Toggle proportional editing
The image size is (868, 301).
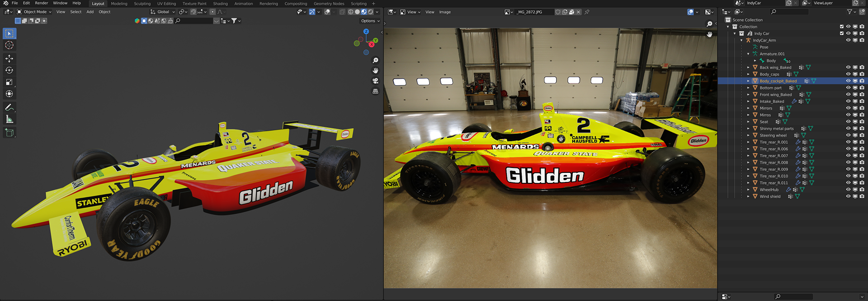[x=212, y=12]
